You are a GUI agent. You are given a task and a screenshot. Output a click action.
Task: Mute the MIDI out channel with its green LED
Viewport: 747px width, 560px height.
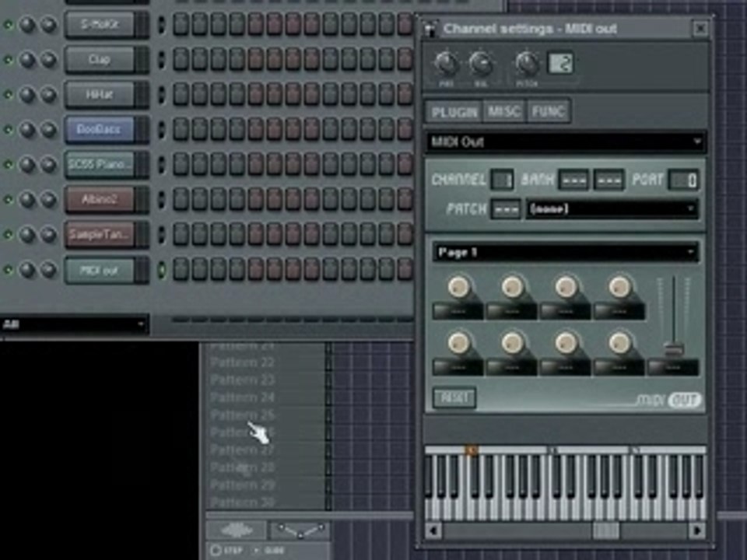pos(8,270)
